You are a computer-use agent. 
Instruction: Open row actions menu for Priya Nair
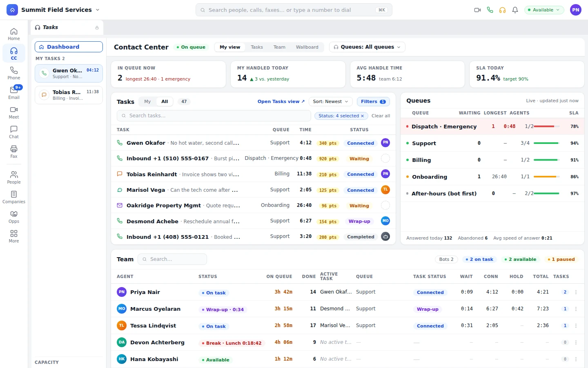(x=576, y=292)
